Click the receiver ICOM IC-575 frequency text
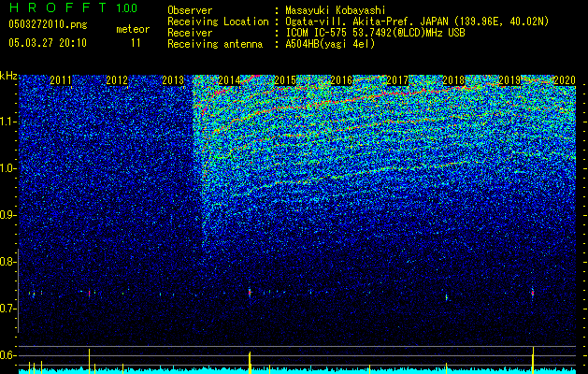The width and height of the screenshot is (588, 374). click(376, 33)
